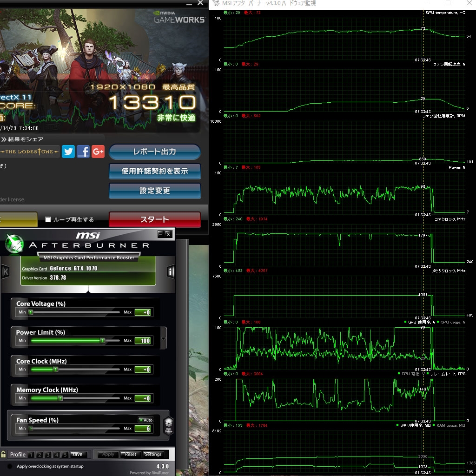Share the benchmark score on Twitter
The width and height of the screenshot is (476, 476).
(x=68, y=151)
